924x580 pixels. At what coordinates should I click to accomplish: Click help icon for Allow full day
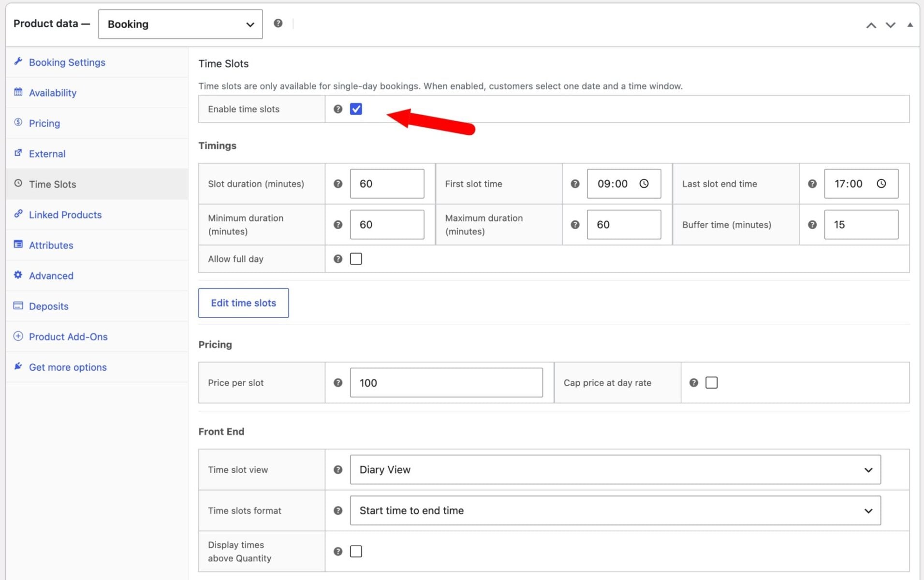(x=338, y=259)
